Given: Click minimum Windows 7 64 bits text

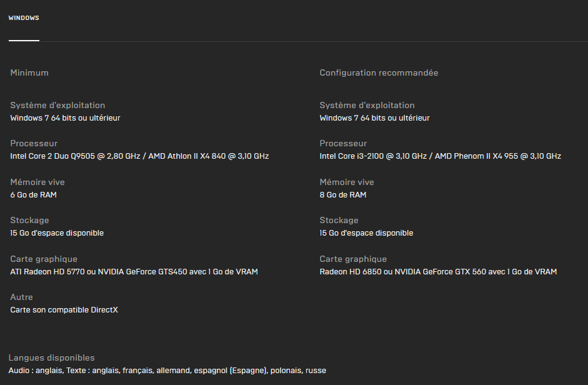Looking at the screenshot, I should tap(65, 118).
